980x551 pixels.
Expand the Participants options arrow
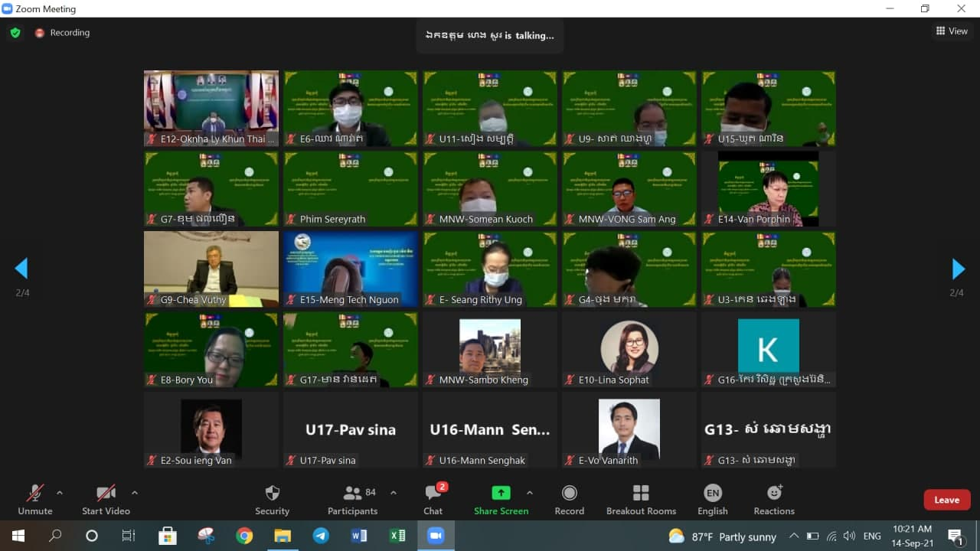coord(394,493)
